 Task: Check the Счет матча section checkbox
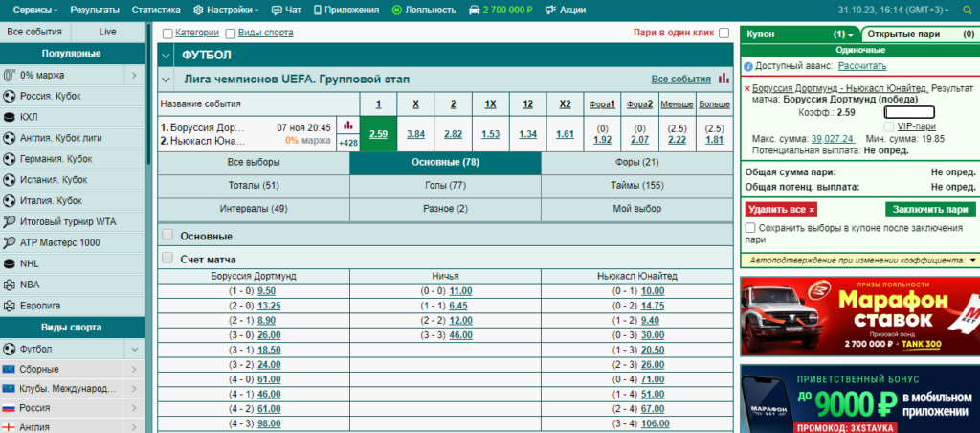167,258
